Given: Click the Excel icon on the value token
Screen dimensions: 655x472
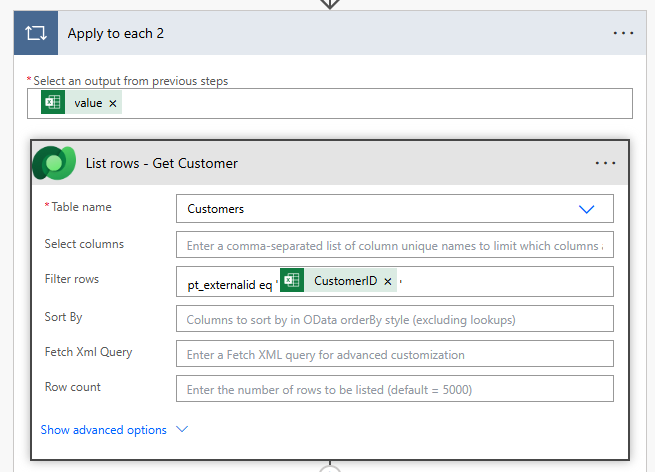Looking at the screenshot, I should click(x=53, y=103).
